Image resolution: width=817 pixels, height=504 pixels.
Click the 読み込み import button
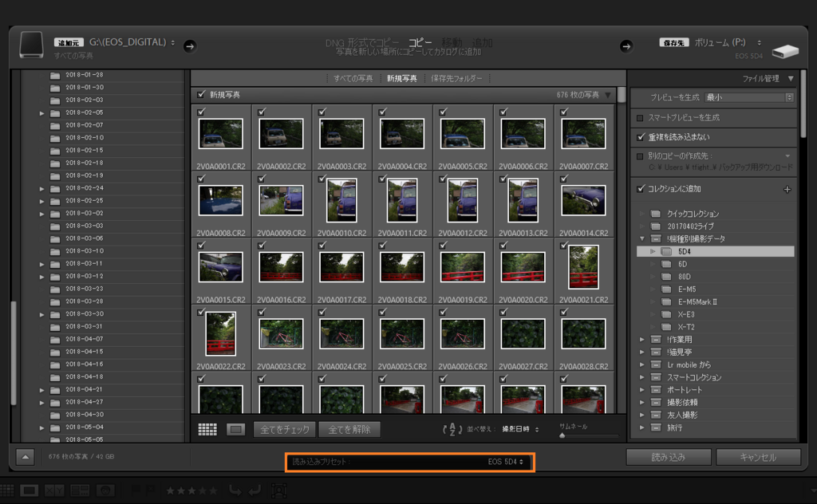pyautogui.click(x=669, y=457)
